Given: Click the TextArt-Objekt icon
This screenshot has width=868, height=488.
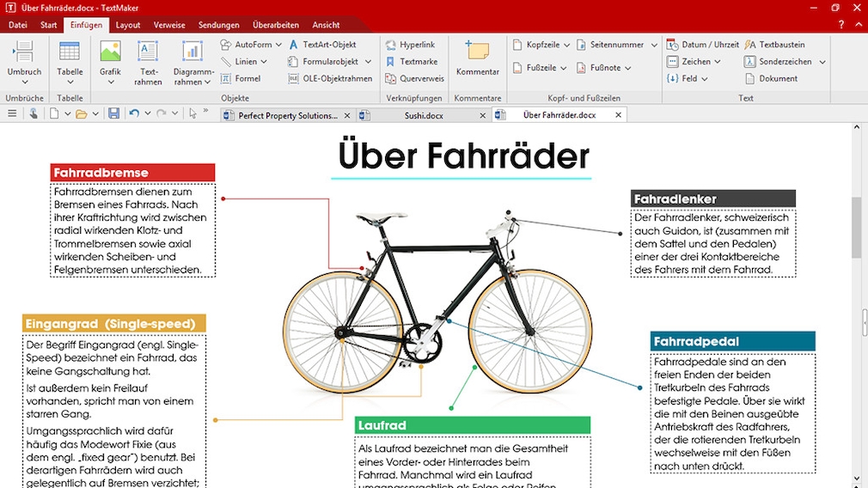Looking at the screenshot, I should [x=294, y=45].
